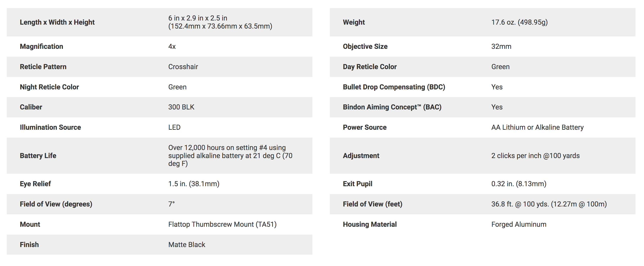
Task: Click the Magnification label
Action: (41, 46)
